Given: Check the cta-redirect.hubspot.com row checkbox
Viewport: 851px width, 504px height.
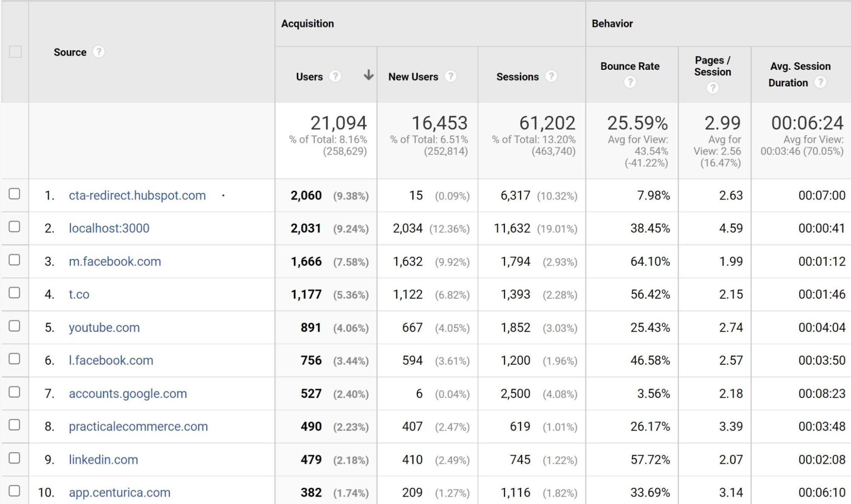Looking at the screenshot, I should (x=14, y=194).
